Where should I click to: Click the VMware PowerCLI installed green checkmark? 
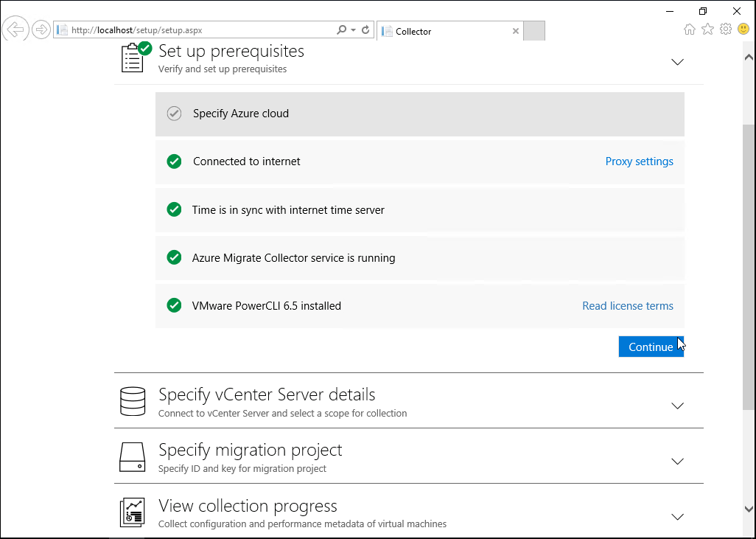click(174, 305)
